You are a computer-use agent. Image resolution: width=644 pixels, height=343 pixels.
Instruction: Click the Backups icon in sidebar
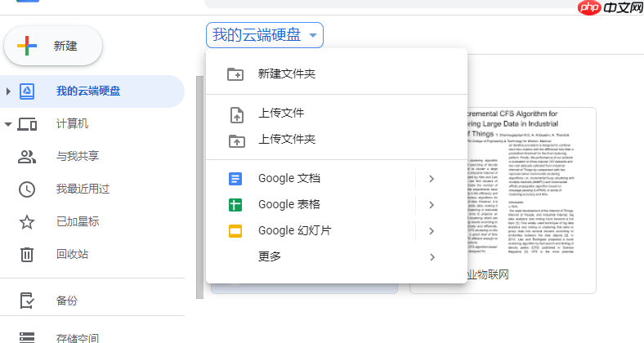[x=27, y=301]
